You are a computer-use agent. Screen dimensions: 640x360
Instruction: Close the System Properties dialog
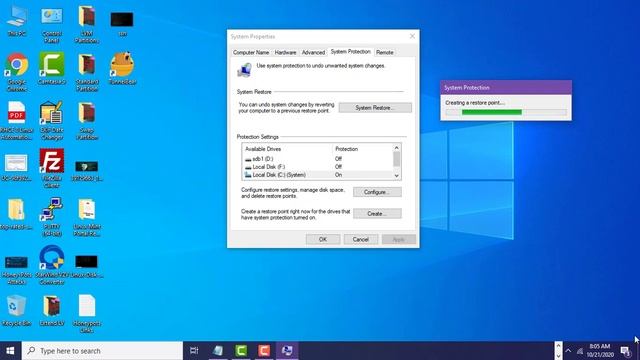(412, 36)
